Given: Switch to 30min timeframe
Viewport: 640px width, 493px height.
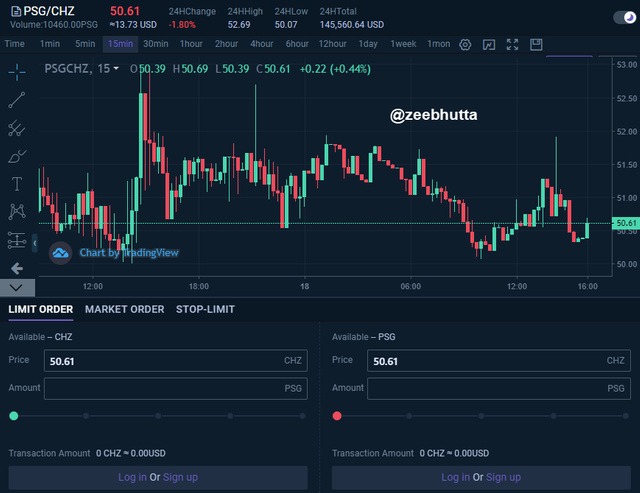Looking at the screenshot, I should pyautogui.click(x=156, y=44).
